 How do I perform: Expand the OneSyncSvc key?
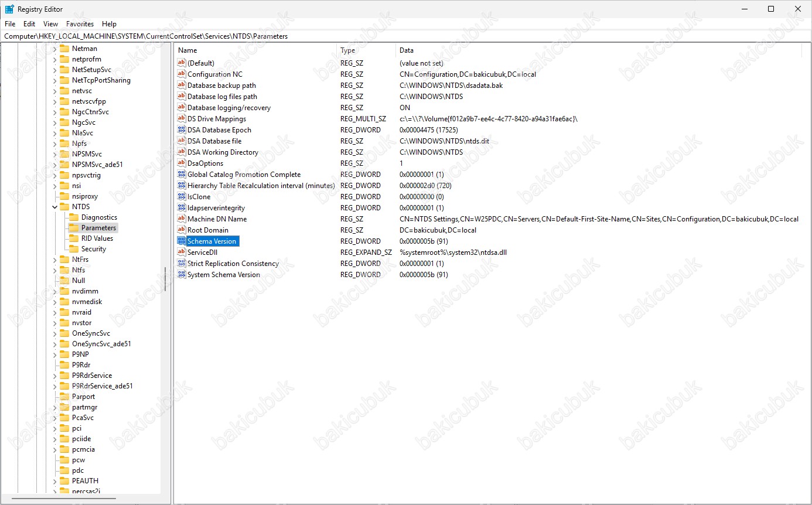(x=55, y=333)
